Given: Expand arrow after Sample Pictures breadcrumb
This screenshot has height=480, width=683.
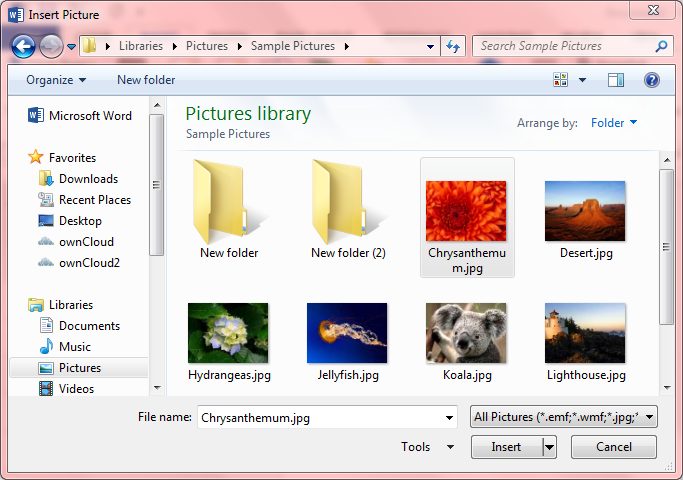Looking at the screenshot, I should 347,46.
